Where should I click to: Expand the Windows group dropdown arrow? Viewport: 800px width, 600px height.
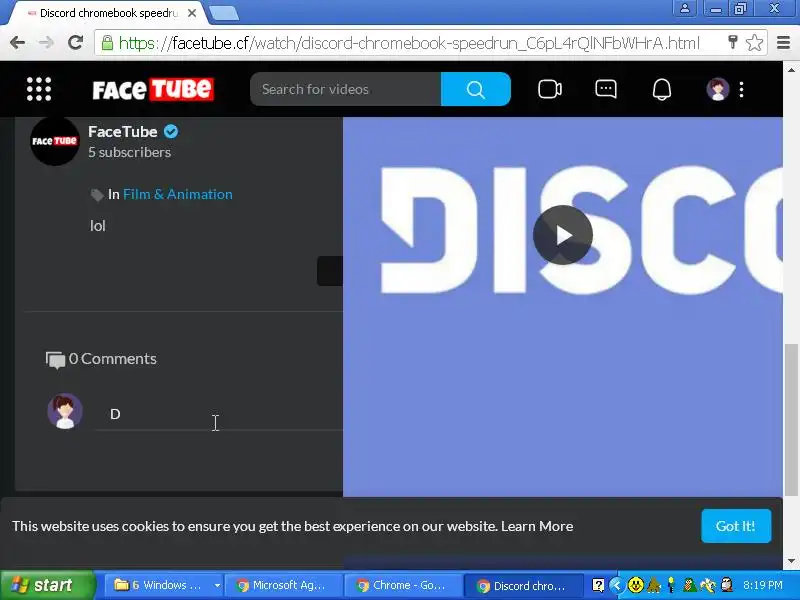(217, 585)
